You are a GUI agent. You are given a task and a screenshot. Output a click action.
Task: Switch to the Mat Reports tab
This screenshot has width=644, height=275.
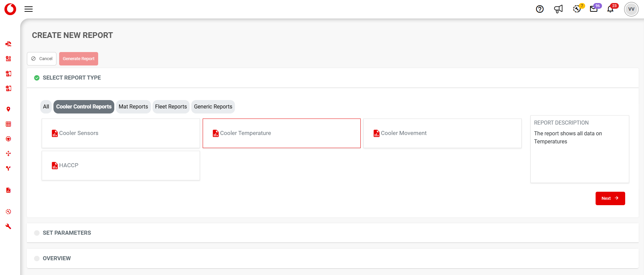[x=133, y=107]
